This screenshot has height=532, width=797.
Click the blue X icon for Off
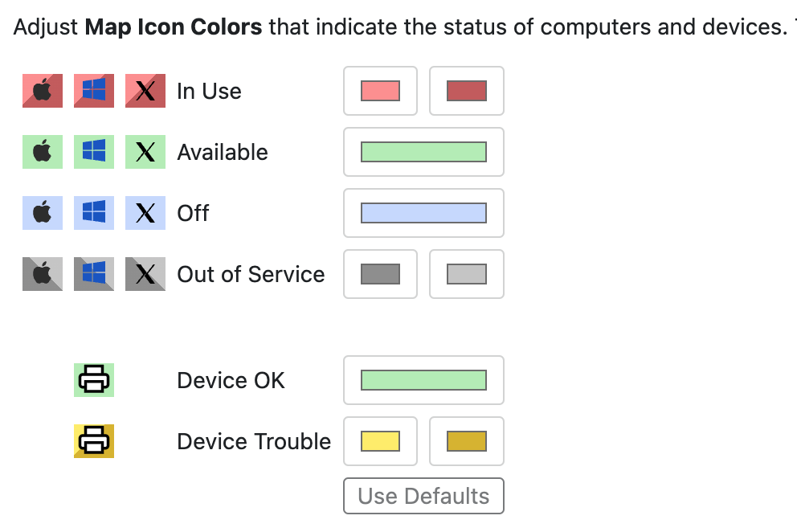145,213
